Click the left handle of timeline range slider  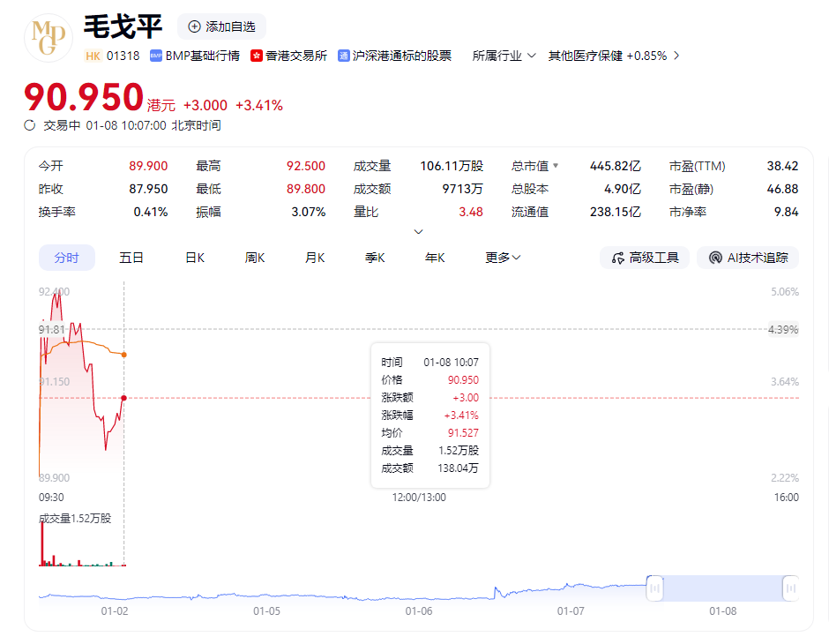coord(654,588)
